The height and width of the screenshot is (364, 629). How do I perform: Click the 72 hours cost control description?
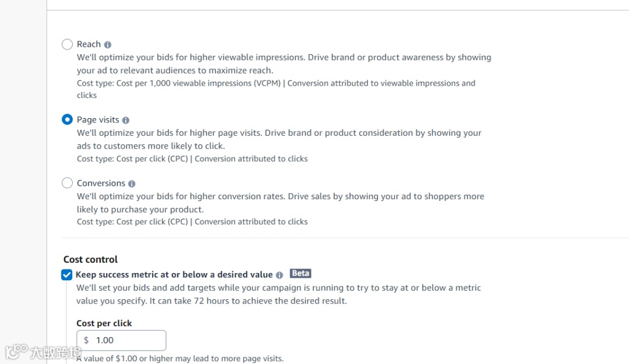(x=278, y=294)
